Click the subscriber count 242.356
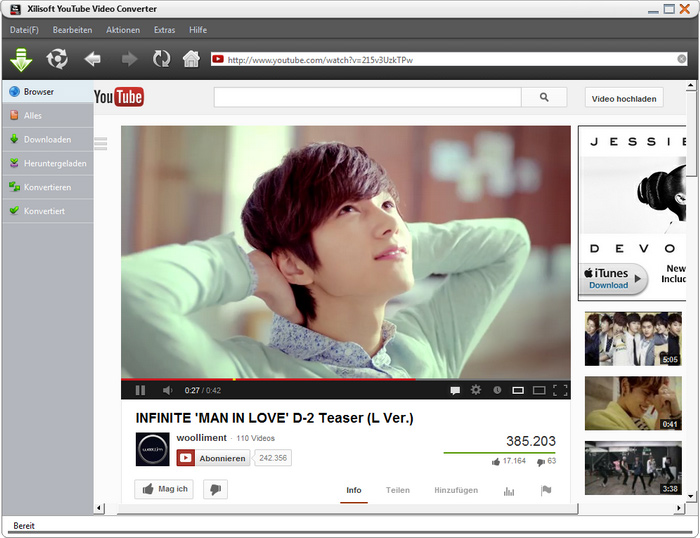700x538 pixels. pyautogui.click(x=273, y=458)
